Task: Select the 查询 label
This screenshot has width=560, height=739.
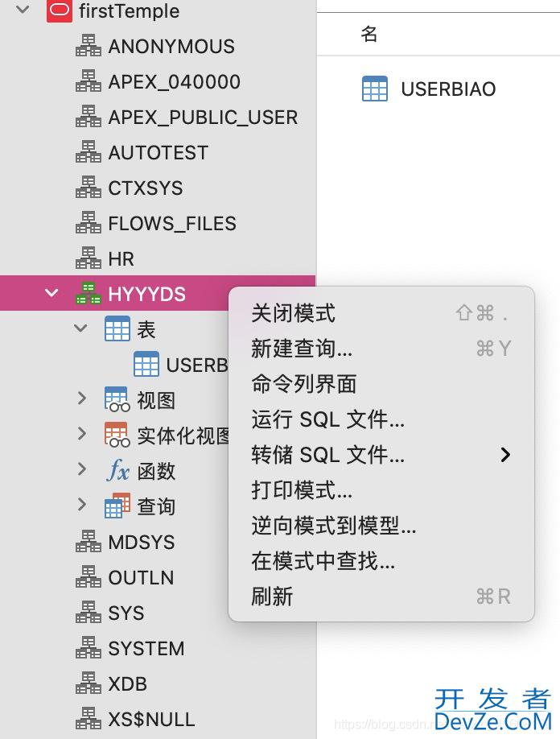Action: 156,506
